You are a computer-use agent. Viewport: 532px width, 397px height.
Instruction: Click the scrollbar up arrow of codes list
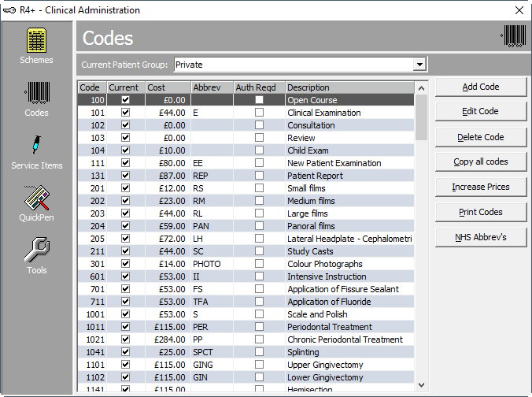click(421, 88)
